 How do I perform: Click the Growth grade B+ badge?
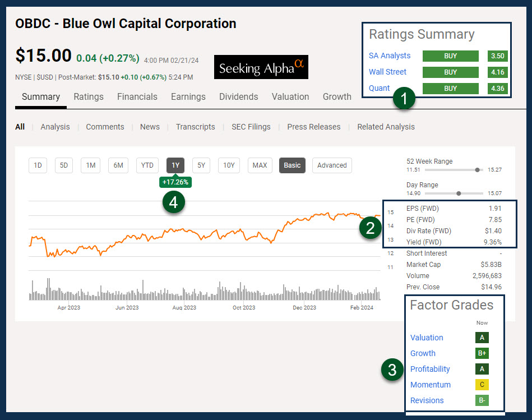coord(482,353)
